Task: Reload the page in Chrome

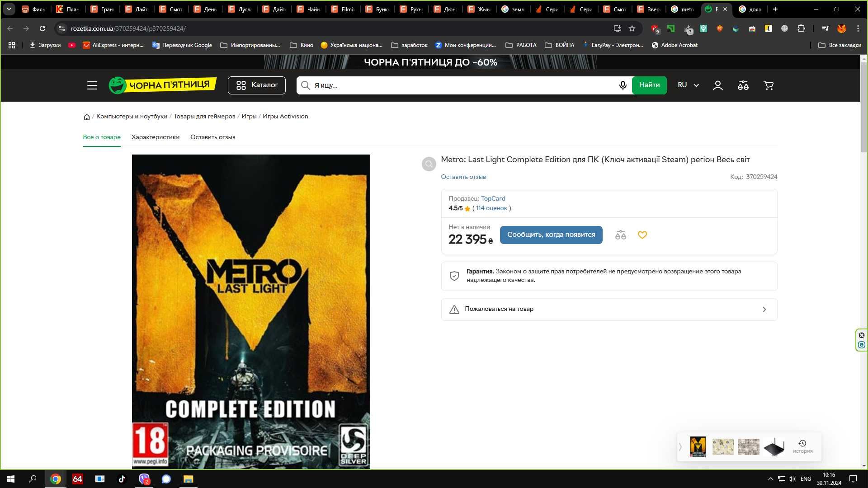Action: click(x=42, y=28)
